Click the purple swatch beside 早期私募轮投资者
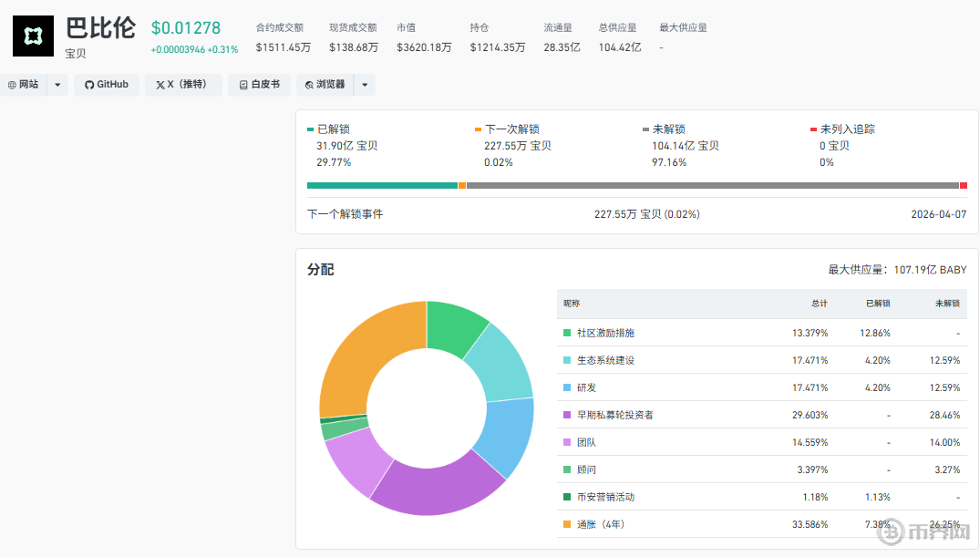The width and height of the screenshot is (980, 557). (567, 415)
